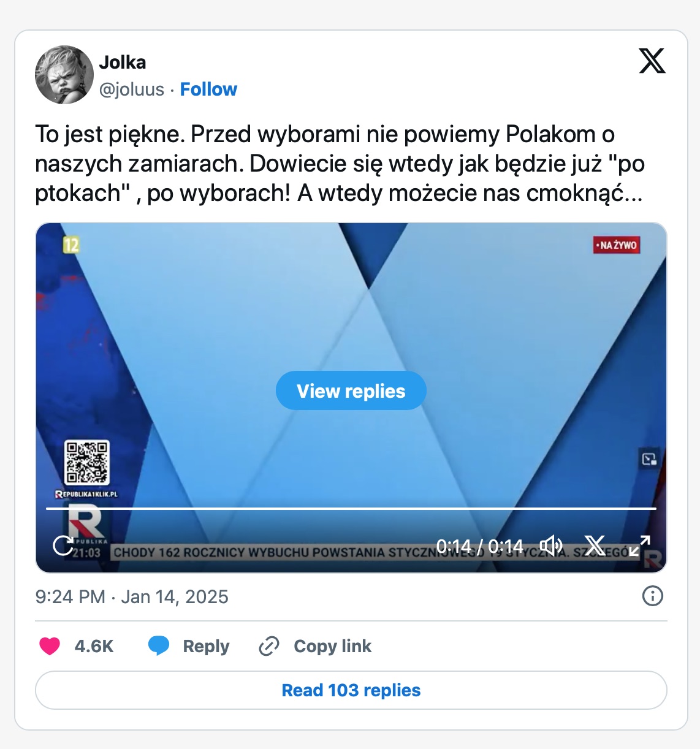Expand Read 103 replies
700x749 pixels.
pyautogui.click(x=351, y=690)
